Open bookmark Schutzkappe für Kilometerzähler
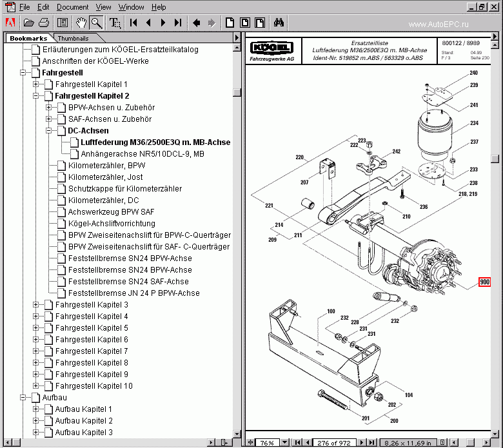 125,189
